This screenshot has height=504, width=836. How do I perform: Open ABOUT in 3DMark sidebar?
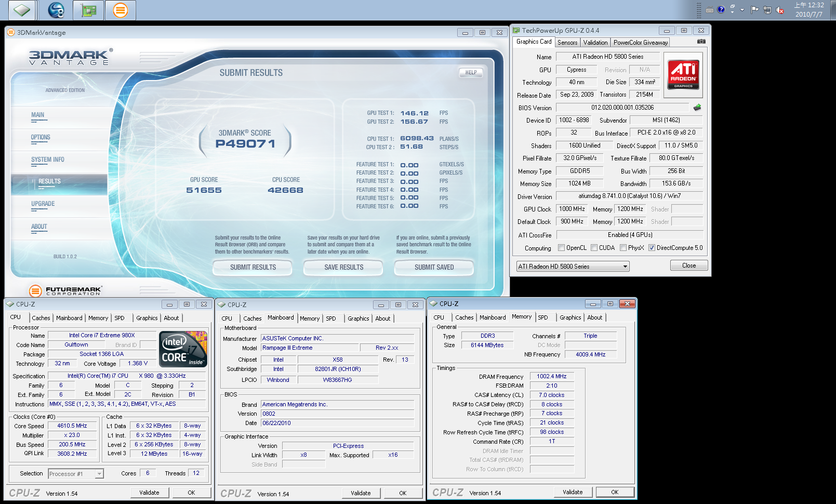click(x=39, y=227)
